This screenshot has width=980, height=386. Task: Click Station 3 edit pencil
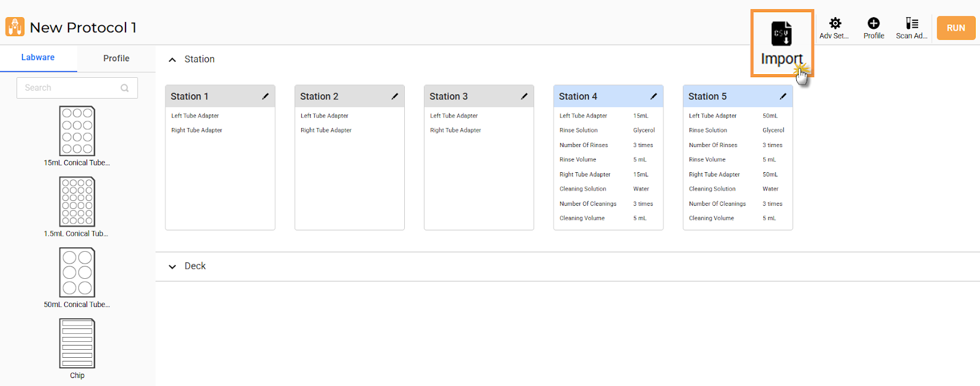(x=524, y=96)
